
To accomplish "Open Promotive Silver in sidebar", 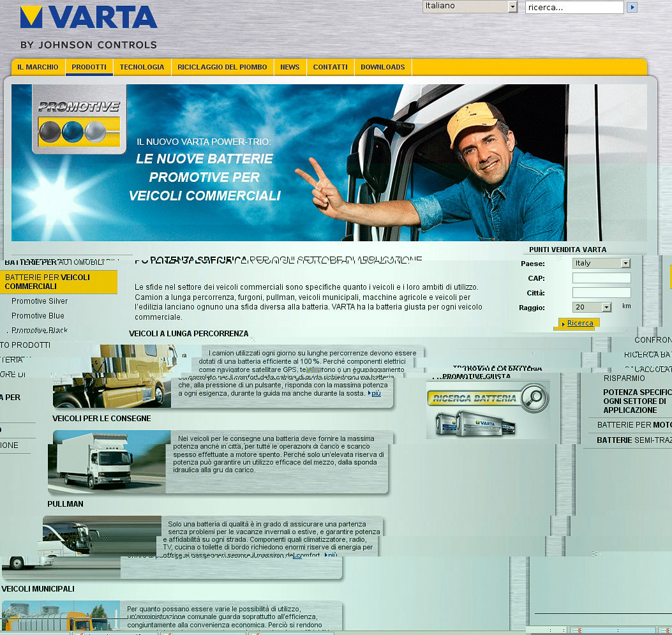I will (40, 301).
